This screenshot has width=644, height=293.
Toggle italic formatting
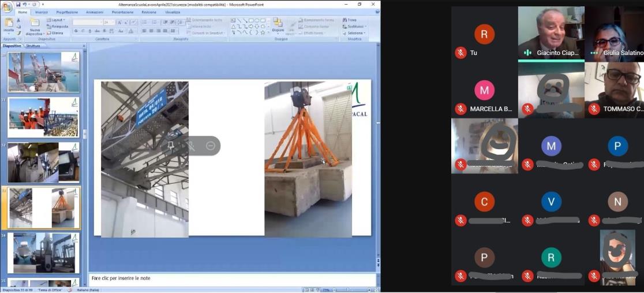pos(83,31)
